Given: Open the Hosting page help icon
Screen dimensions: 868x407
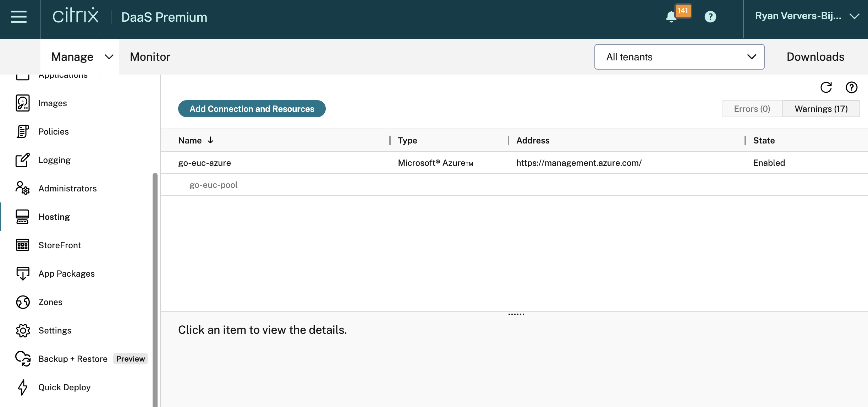Looking at the screenshot, I should pos(851,87).
